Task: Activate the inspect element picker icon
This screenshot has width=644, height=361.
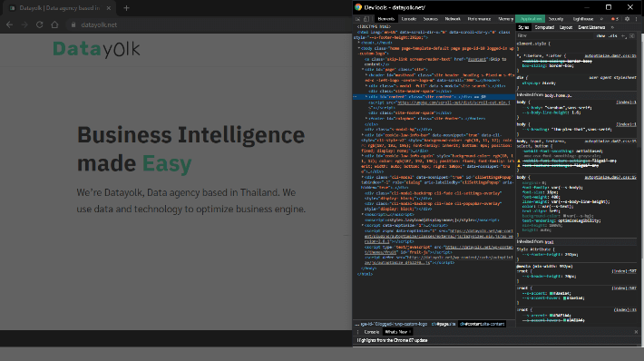Action: [357, 19]
